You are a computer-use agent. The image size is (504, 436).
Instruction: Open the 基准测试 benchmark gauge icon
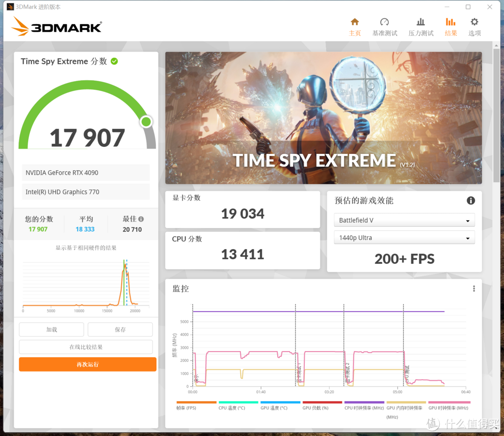385,22
